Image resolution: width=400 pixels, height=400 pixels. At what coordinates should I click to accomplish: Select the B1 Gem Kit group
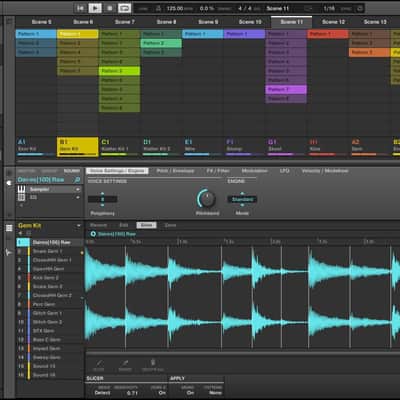coord(77,146)
